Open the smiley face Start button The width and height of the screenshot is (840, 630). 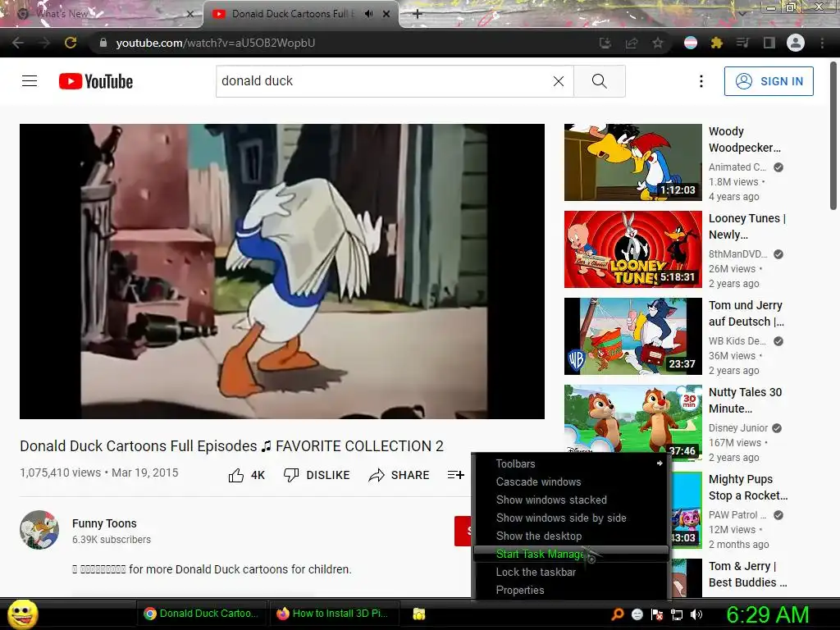tap(22, 614)
